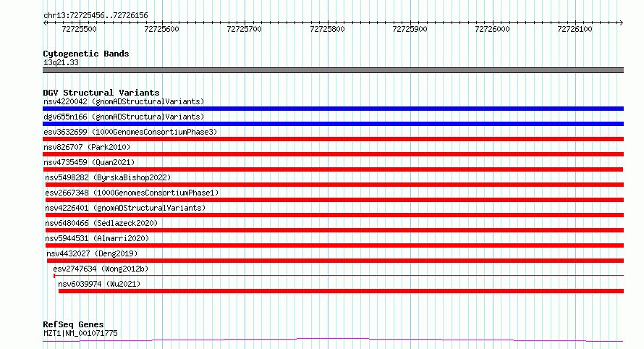The image size is (644, 349).
Task: Click the thin red line for esv2747634
Action: [339, 276]
